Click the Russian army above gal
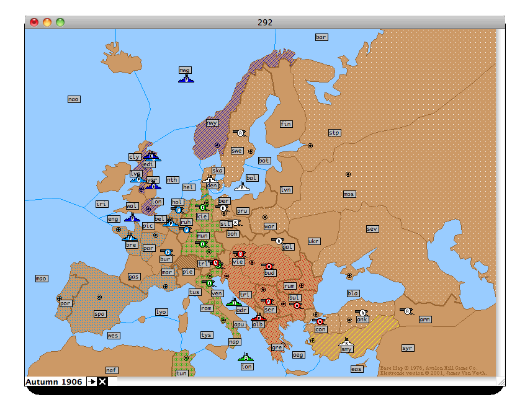This screenshot has height=420, width=530. [x=279, y=241]
